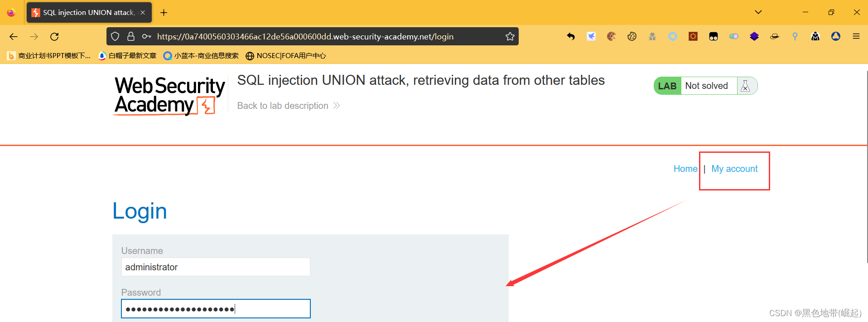This screenshot has width=868, height=322.
Task: Click the hat-shaped extension icon
Action: tap(775, 37)
